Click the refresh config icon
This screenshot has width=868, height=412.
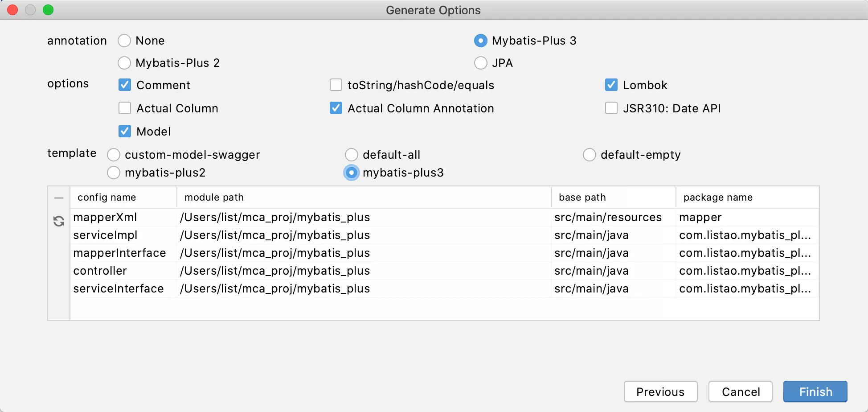(59, 221)
